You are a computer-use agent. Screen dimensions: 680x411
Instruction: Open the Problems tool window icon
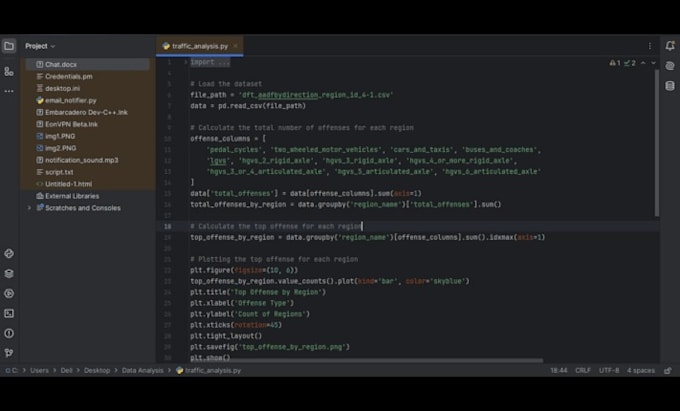pyautogui.click(x=9, y=333)
